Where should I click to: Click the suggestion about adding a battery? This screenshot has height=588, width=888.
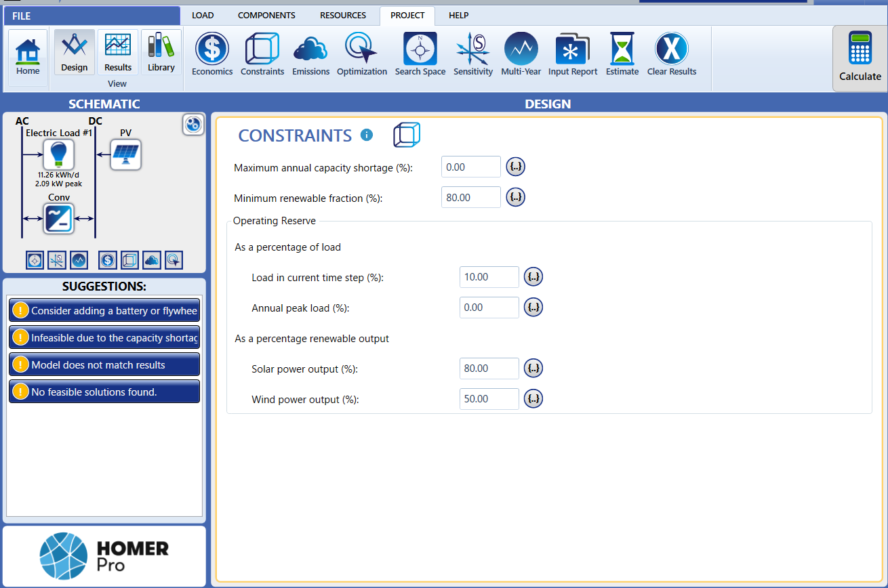point(104,310)
